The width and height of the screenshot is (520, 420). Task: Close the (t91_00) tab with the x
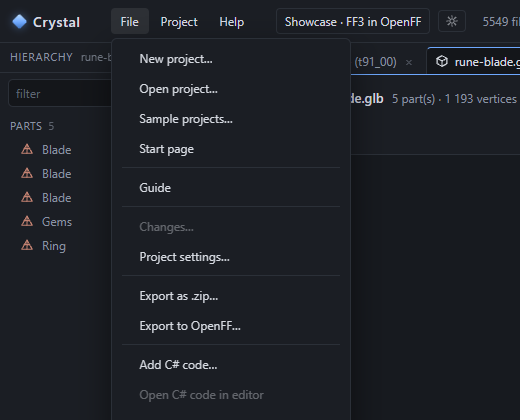(x=409, y=62)
